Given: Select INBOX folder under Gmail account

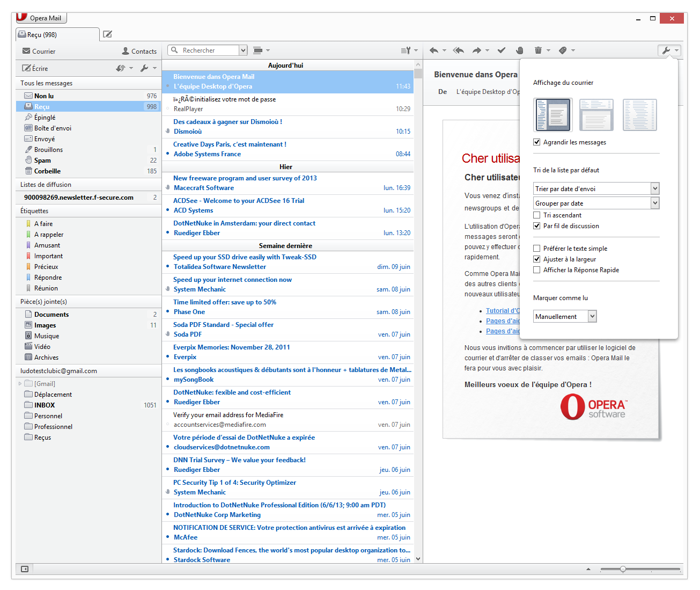Looking at the screenshot, I should [x=89, y=405].
